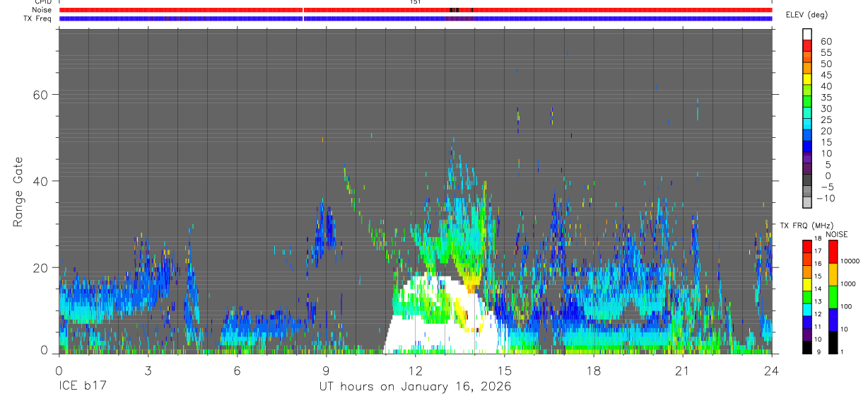Click the '100' NOISE scale label
Screen dimensions: 868x401
click(x=848, y=307)
